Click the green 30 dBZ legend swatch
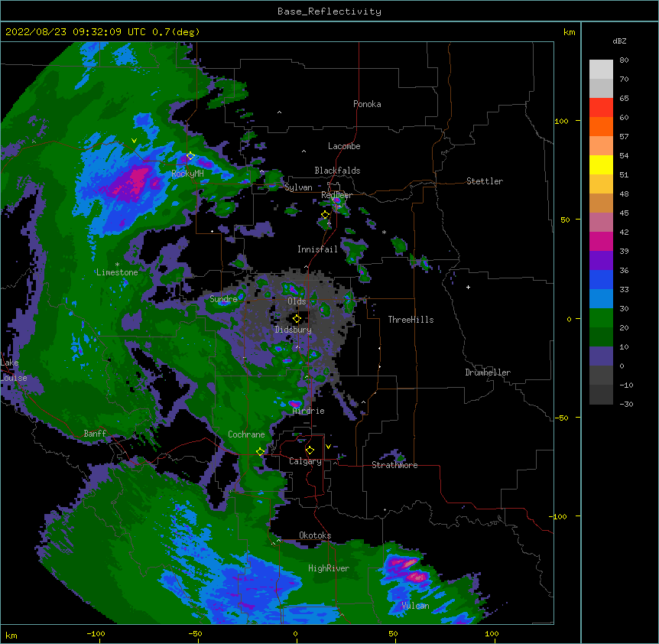Viewport: 659px width, 644px height. pos(601,318)
